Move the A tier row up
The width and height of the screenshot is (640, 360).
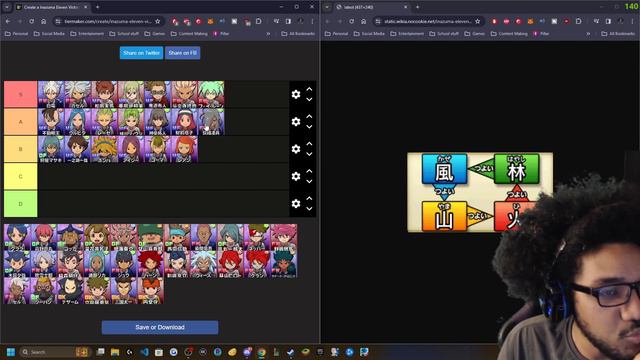pos(309,116)
